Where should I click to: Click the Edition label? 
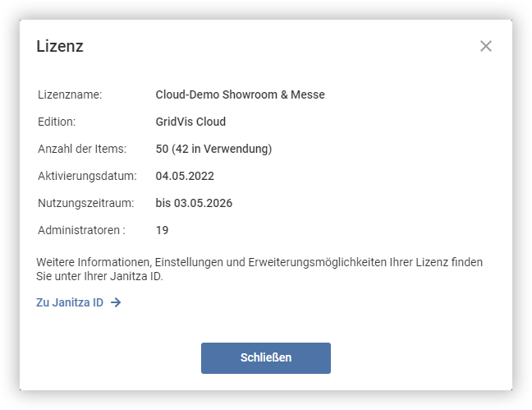(x=57, y=122)
